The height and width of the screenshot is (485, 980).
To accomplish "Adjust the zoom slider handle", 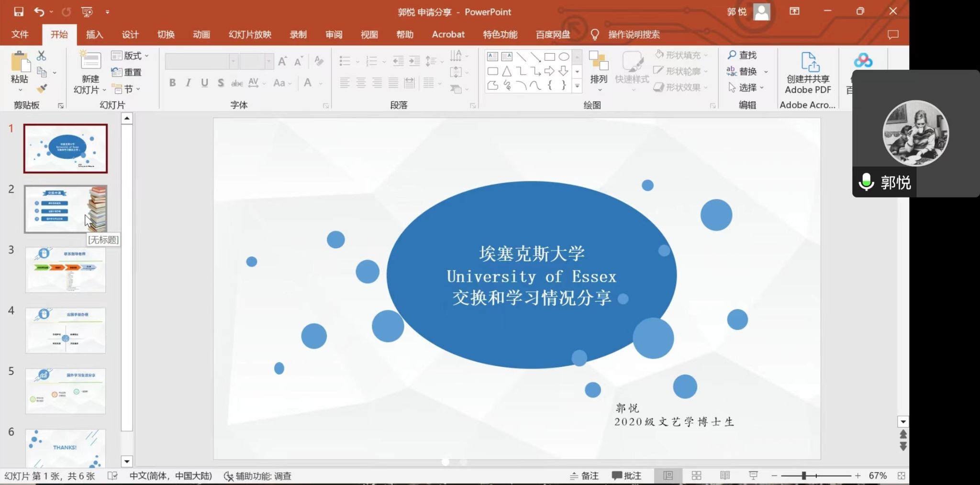I will 804,476.
